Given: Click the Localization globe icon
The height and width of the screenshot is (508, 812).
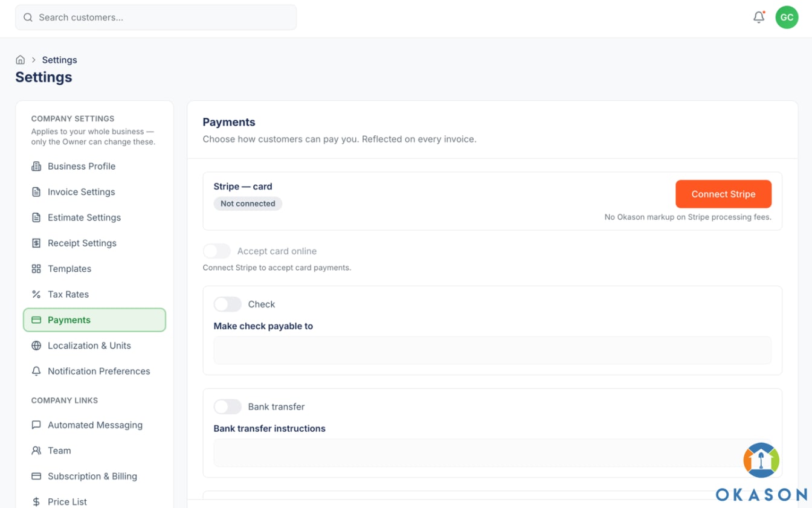Looking at the screenshot, I should tap(36, 346).
